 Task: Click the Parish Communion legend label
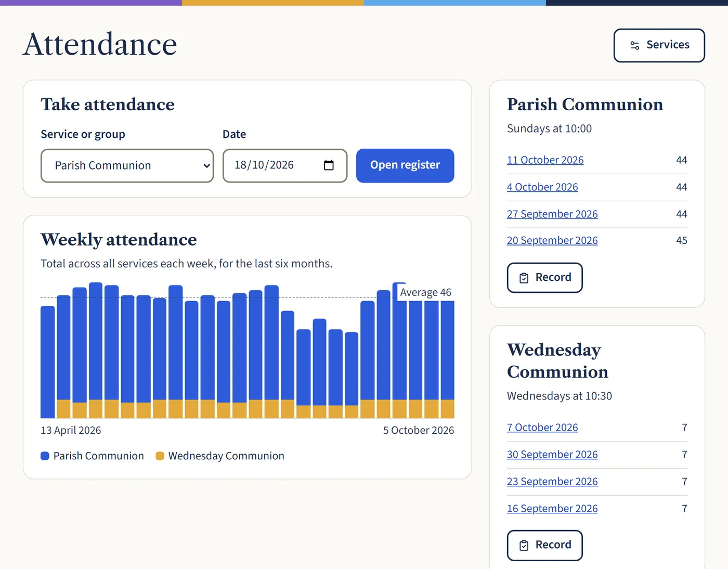[x=99, y=456]
